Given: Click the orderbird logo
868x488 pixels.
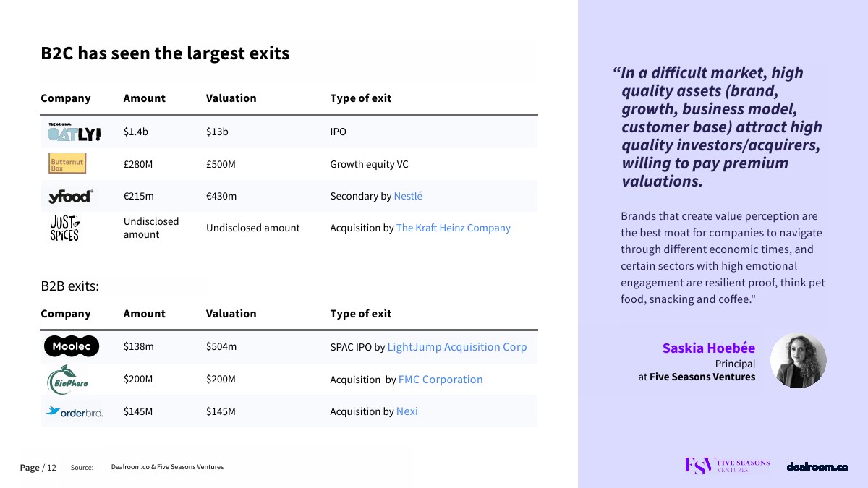Looking at the screenshot, I should (74, 412).
